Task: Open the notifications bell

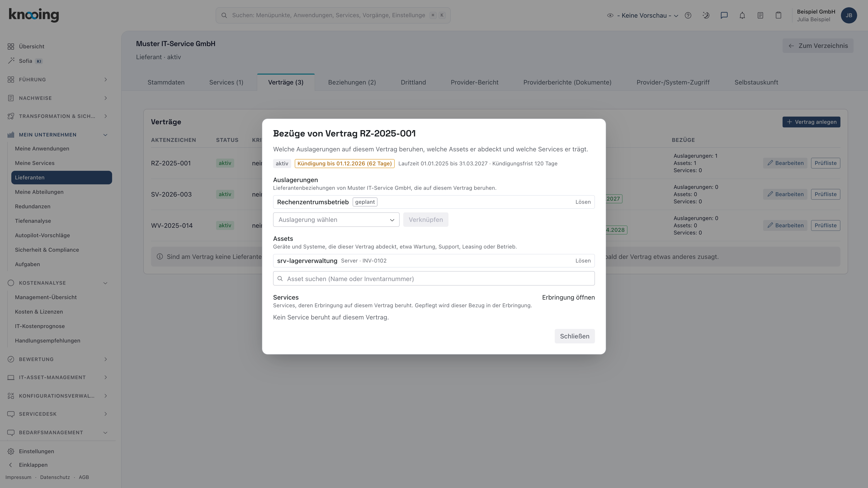Action: 742,16
